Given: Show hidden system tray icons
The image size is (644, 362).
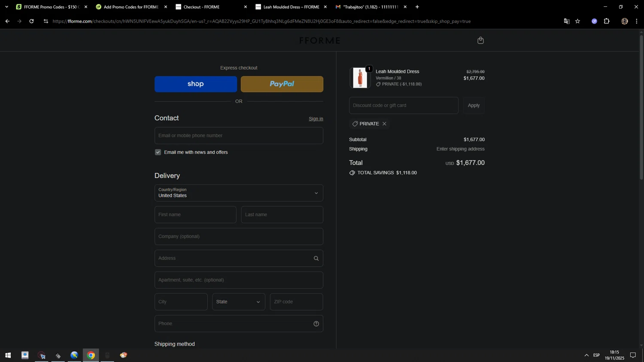Looking at the screenshot, I should [586, 355].
